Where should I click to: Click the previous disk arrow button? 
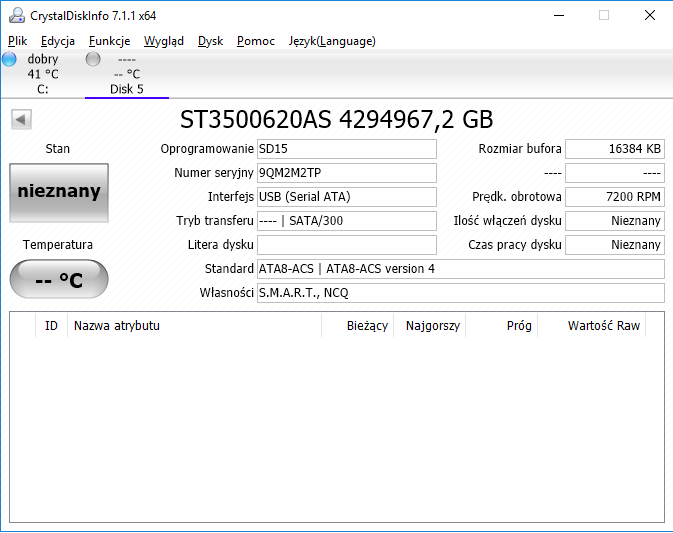pyautogui.click(x=21, y=119)
